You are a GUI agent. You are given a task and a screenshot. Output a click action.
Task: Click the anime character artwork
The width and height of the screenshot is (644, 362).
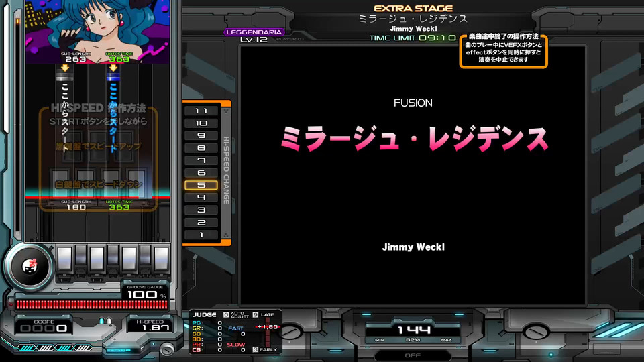[x=98, y=32]
